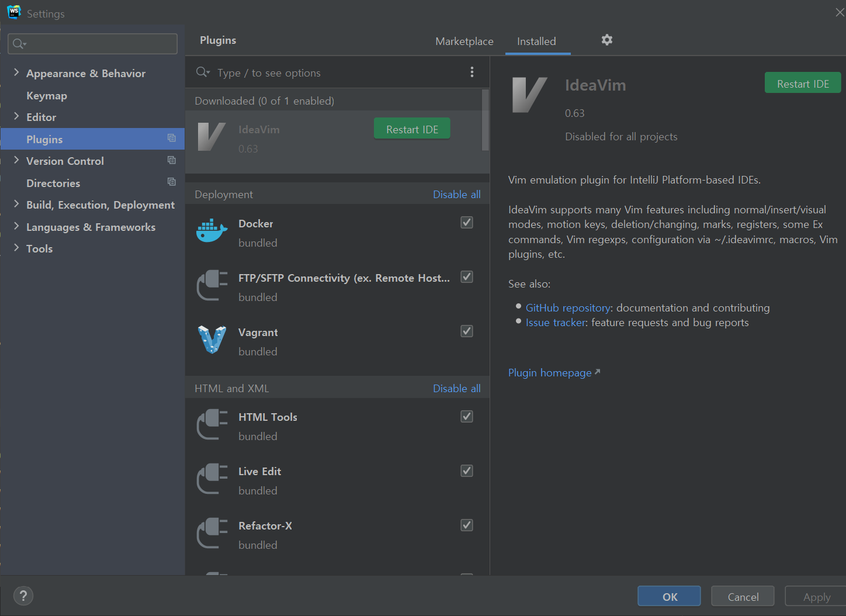This screenshot has height=616, width=846.
Task: Close the Settings dialog with X
Action: click(x=840, y=12)
